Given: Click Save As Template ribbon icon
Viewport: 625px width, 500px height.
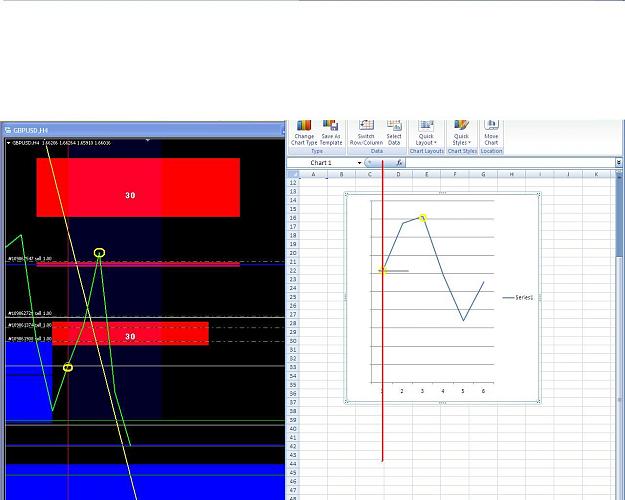Looking at the screenshot, I should point(331,133).
